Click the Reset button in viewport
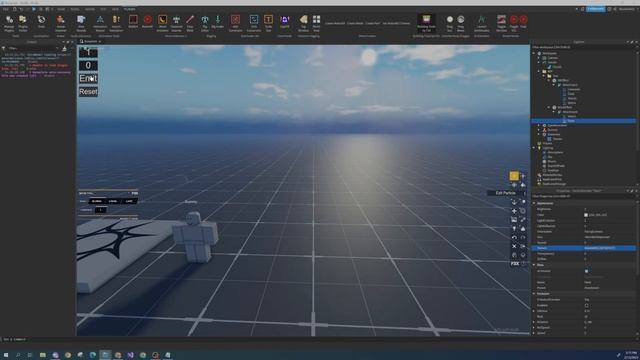640x360 pixels. tap(88, 91)
